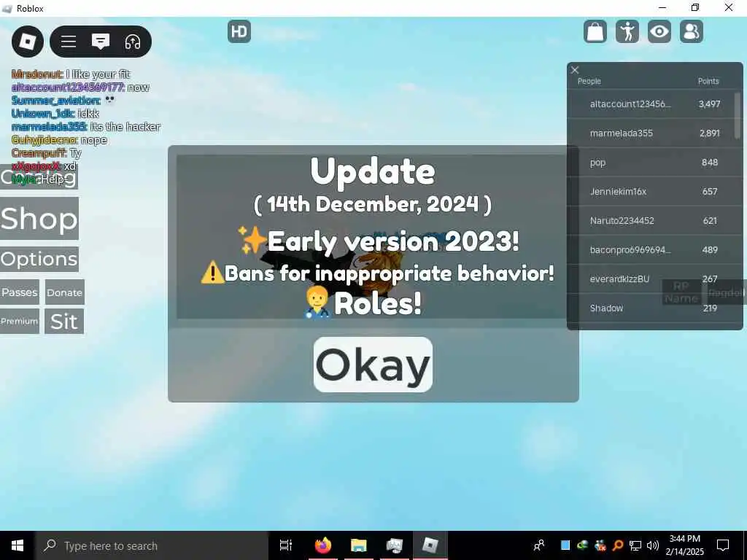Toggle the eye visibility icon
The image size is (747, 560).
click(659, 32)
